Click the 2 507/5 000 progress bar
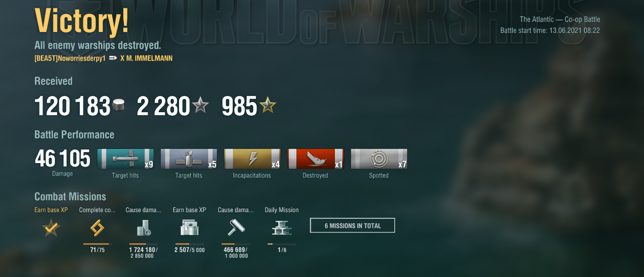The height and width of the screenshot is (277, 644). [189, 244]
